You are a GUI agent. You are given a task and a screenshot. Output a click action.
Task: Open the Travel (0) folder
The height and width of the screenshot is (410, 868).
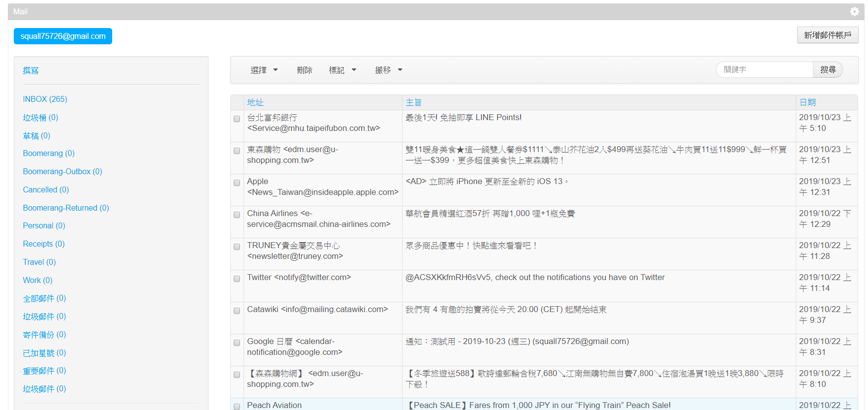pyautogui.click(x=39, y=262)
